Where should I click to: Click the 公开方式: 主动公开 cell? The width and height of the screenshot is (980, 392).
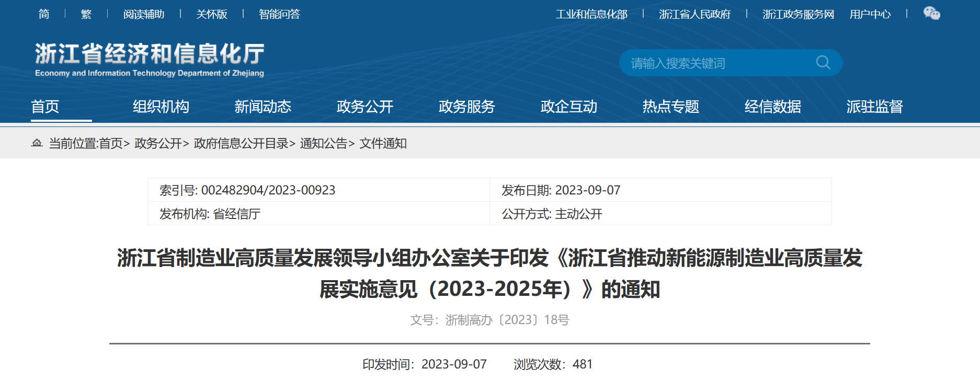point(660,213)
